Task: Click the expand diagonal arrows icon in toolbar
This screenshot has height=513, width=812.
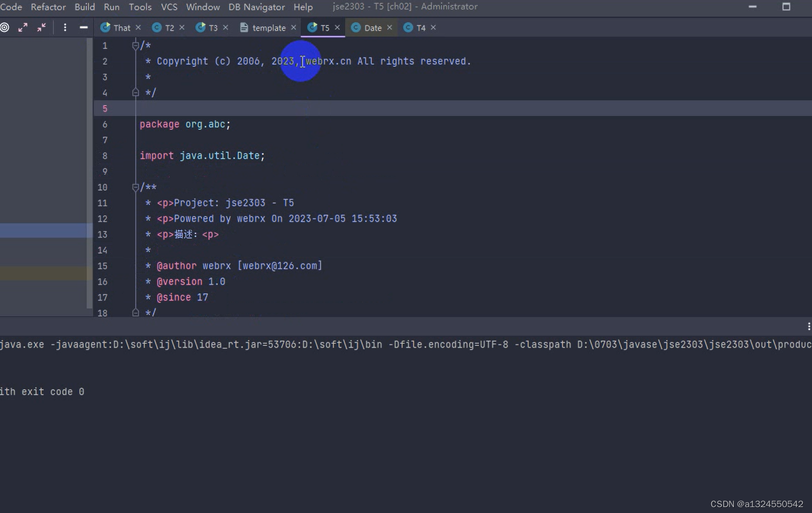Action: pyautogui.click(x=23, y=27)
